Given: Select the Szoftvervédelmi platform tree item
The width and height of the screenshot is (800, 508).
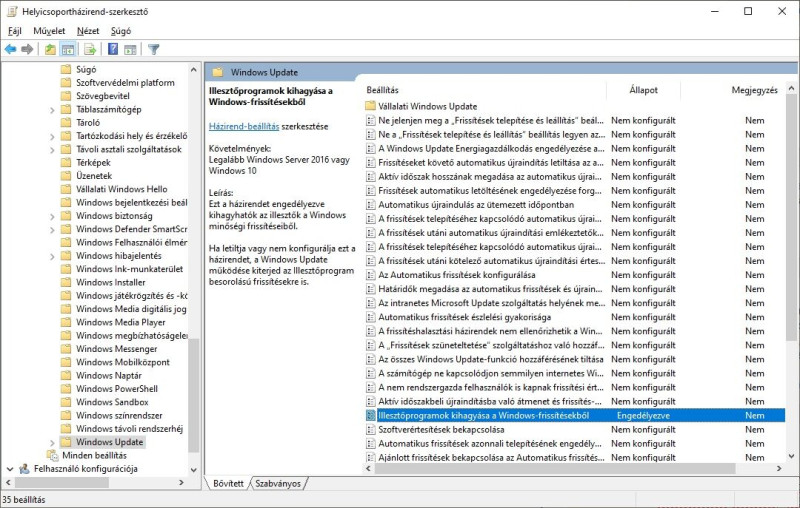Looking at the screenshot, I should 126,83.
